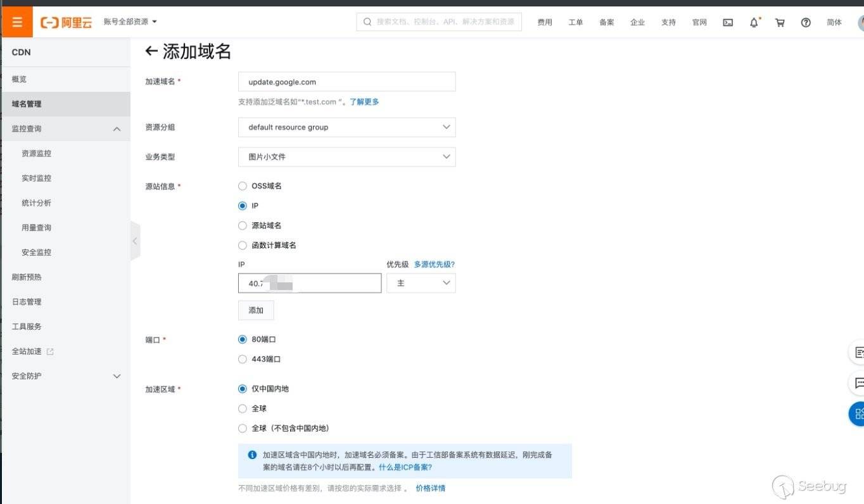The height and width of the screenshot is (504, 864).
Task: Open the orange hamburger menu
Action: click(16, 22)
